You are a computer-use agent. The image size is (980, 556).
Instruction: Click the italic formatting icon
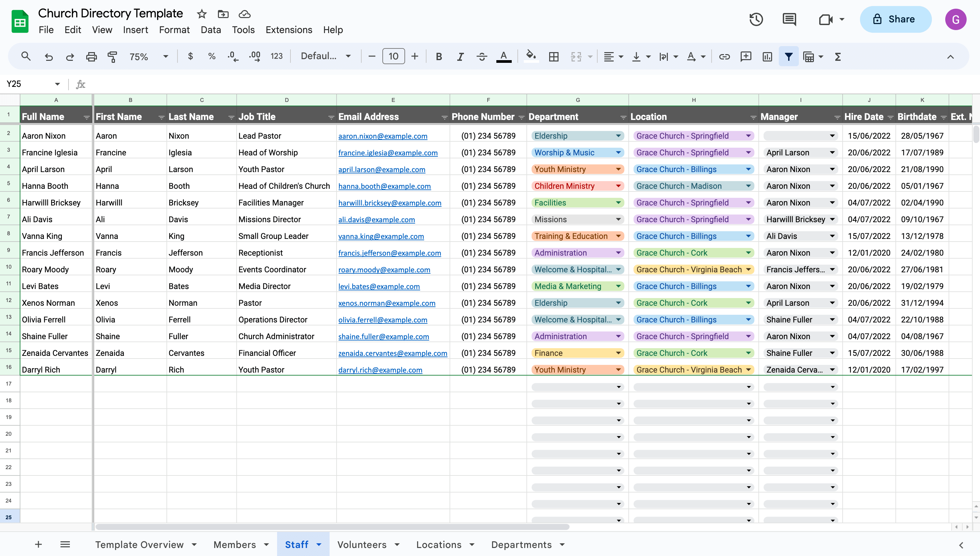[x=460, y=56]
